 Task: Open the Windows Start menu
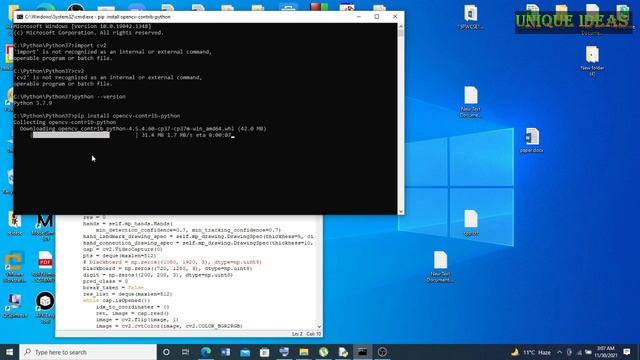click(9, 352)
